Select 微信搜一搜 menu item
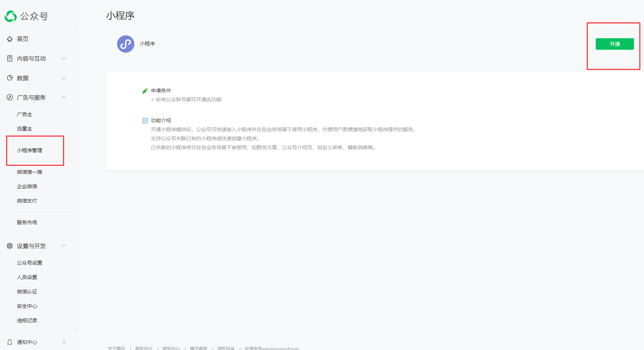 [x=30, y=172]
